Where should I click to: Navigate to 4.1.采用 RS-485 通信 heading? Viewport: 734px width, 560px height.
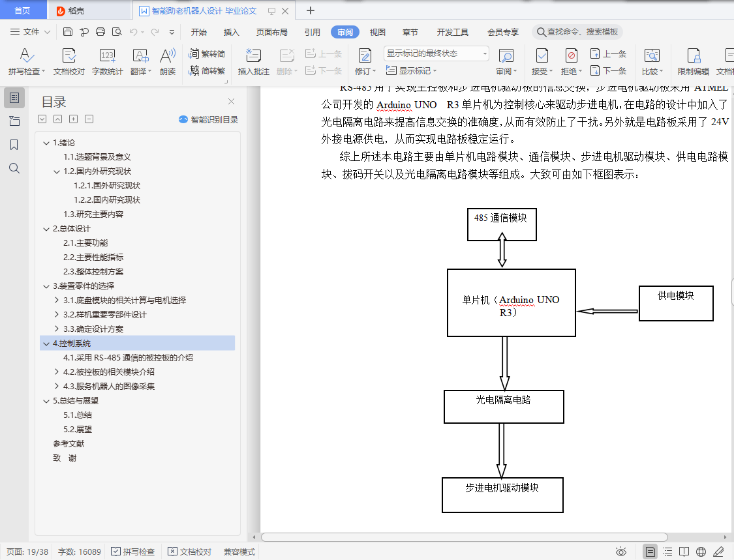pos(128,357)
